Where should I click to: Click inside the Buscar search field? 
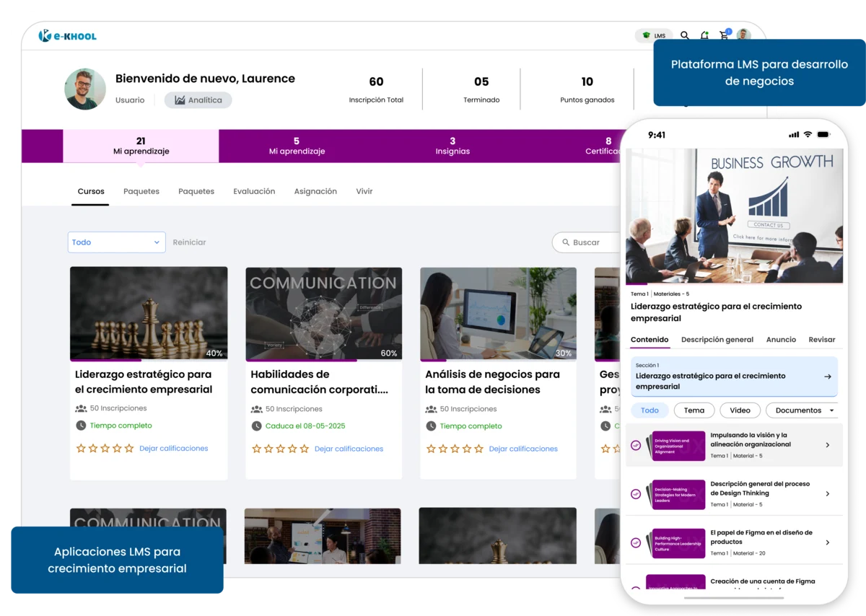point(586,242)
